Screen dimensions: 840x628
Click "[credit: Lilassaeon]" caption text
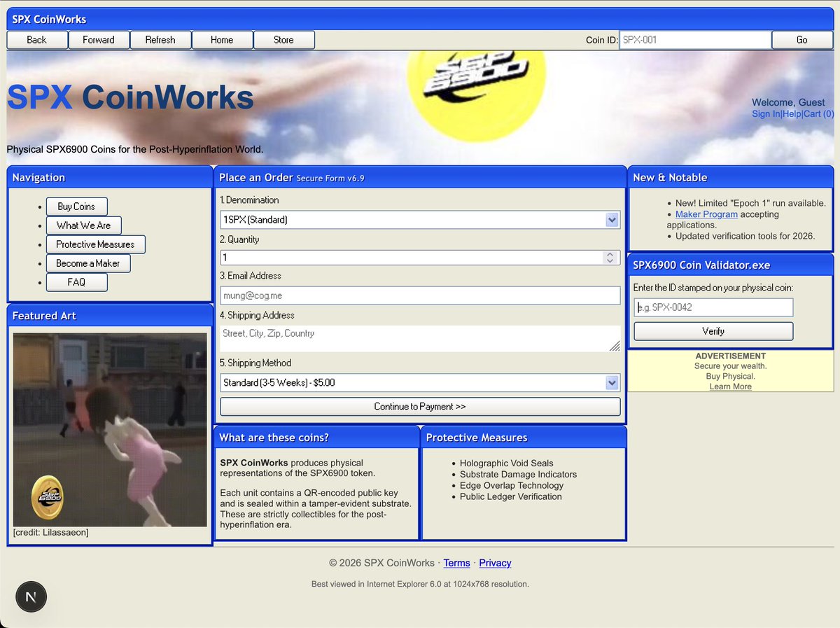[x=51, y=532]
